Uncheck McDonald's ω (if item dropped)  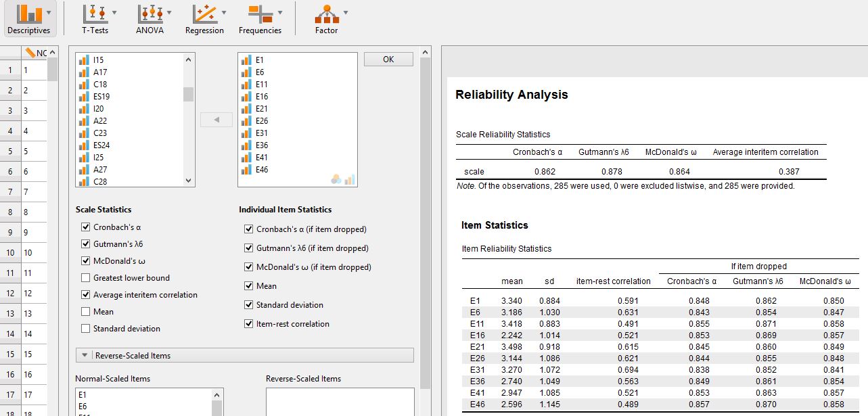click(248, 267)
